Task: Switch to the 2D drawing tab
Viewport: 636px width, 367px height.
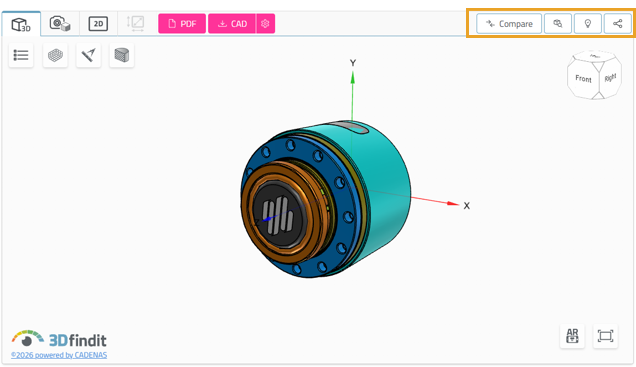Action: (x=98, y=24)
